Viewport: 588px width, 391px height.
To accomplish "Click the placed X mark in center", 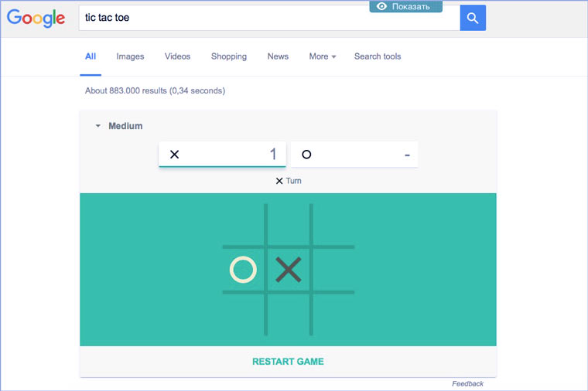I will pos(289,269).
